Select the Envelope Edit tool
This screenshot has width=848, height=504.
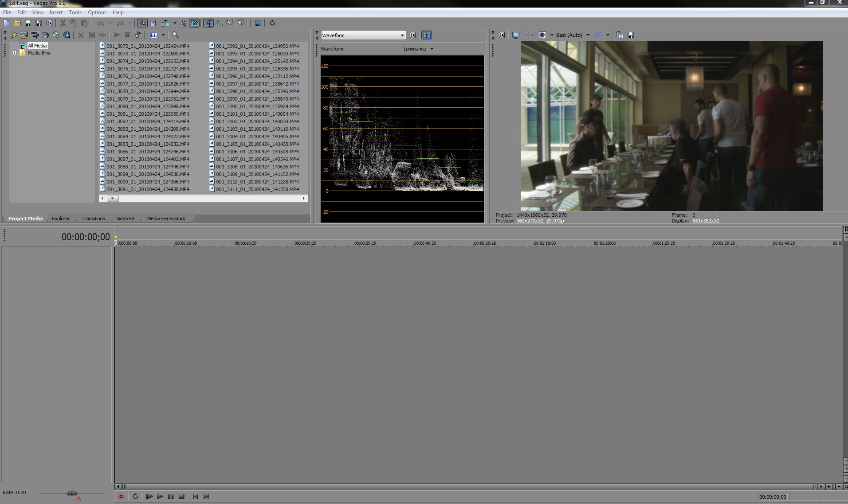click(x=219, y=23)
